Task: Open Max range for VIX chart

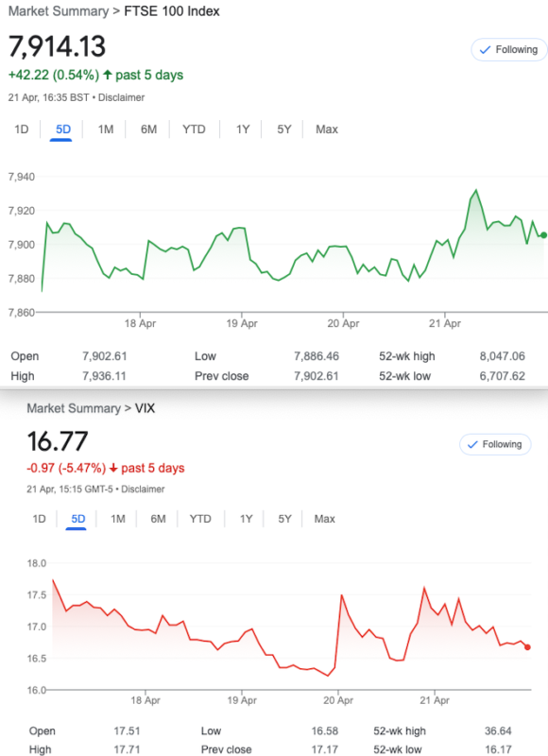Action: coord(324,519)
